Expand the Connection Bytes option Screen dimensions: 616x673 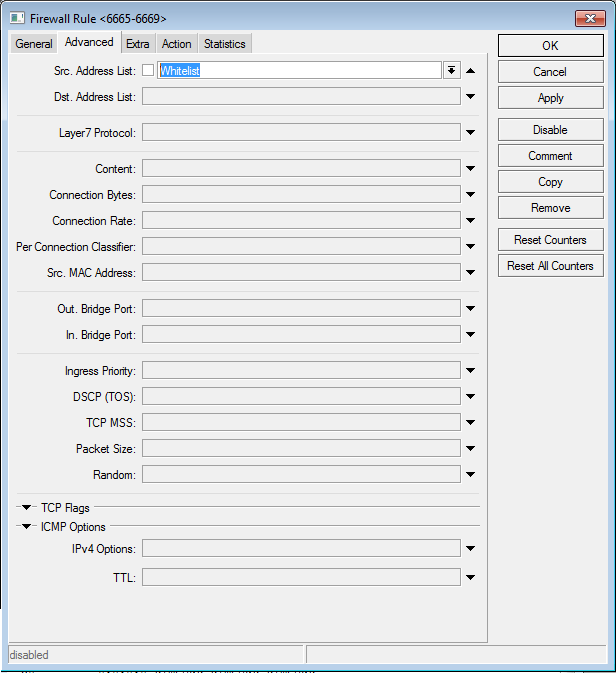[x=470, y=194]
